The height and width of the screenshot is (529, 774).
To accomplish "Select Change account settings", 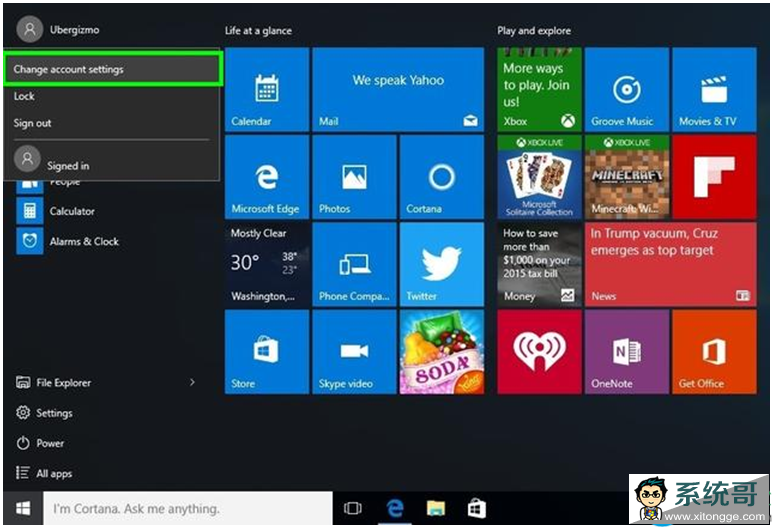I will pos(111,69).
